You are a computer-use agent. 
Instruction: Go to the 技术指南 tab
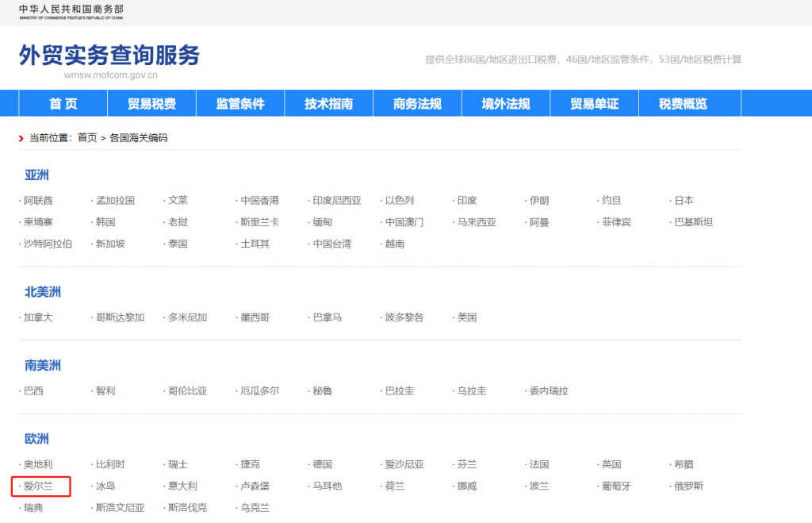(x=329, y=104)
